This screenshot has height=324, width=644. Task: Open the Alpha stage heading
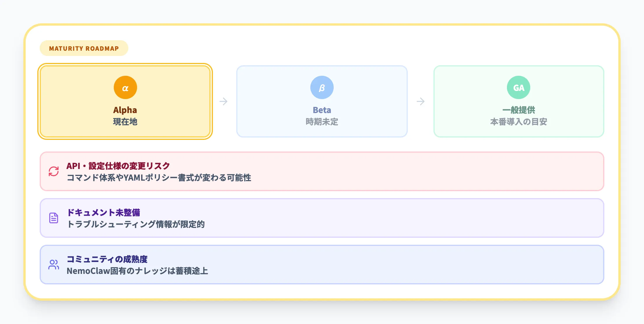(125, 110)
